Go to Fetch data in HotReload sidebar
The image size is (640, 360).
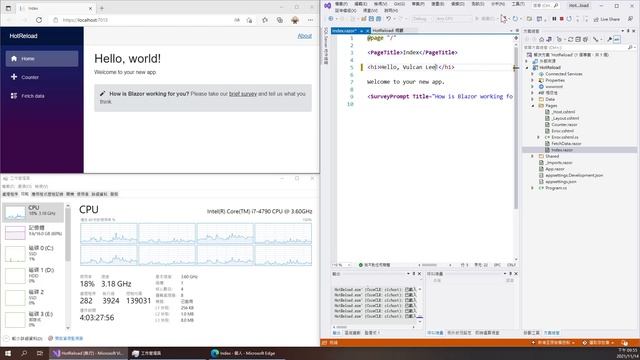coord(42,96)
